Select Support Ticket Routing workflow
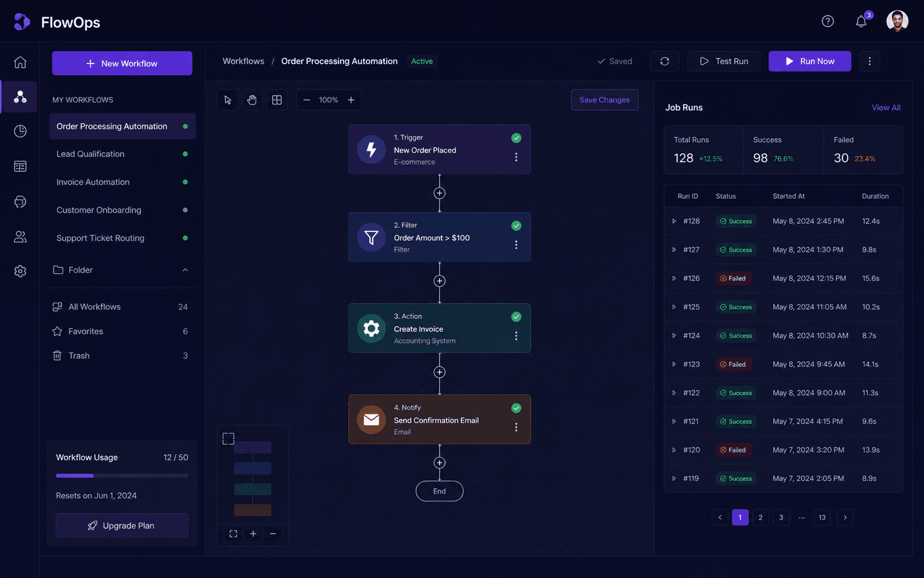The image size is (924, 578). pyautogui.click(x=122, y=238)
